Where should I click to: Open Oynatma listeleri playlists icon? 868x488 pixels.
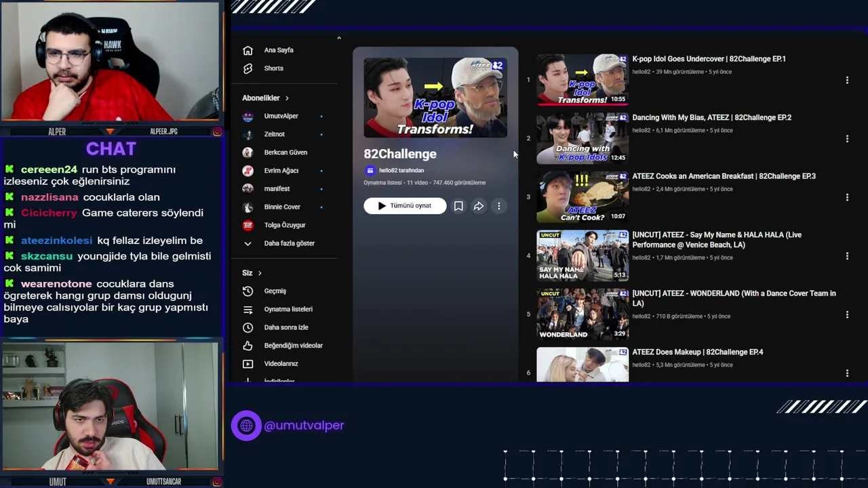pyautogui.click(x=248, y=309)
